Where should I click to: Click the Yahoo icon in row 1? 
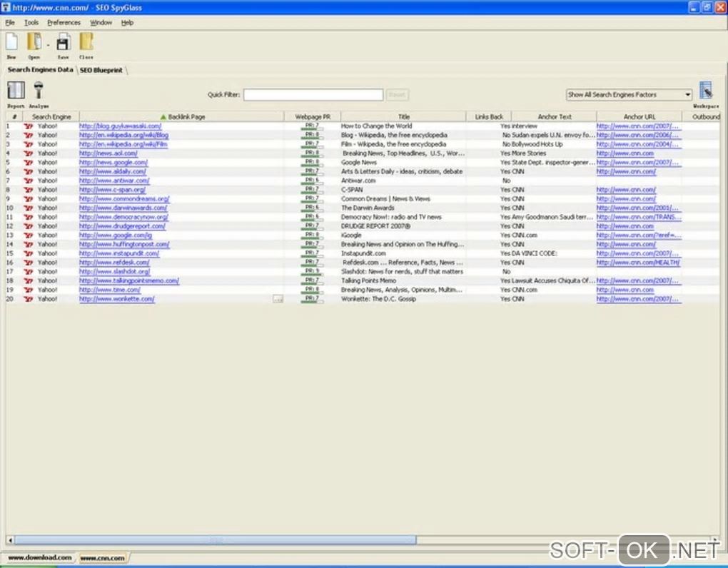[29, 126]
